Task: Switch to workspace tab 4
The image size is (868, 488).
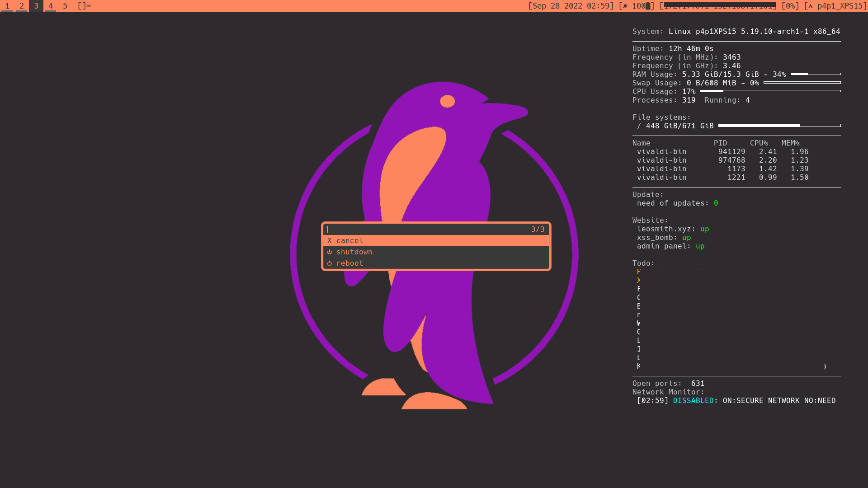Action: pyautogui.click(x=50, y=6)
